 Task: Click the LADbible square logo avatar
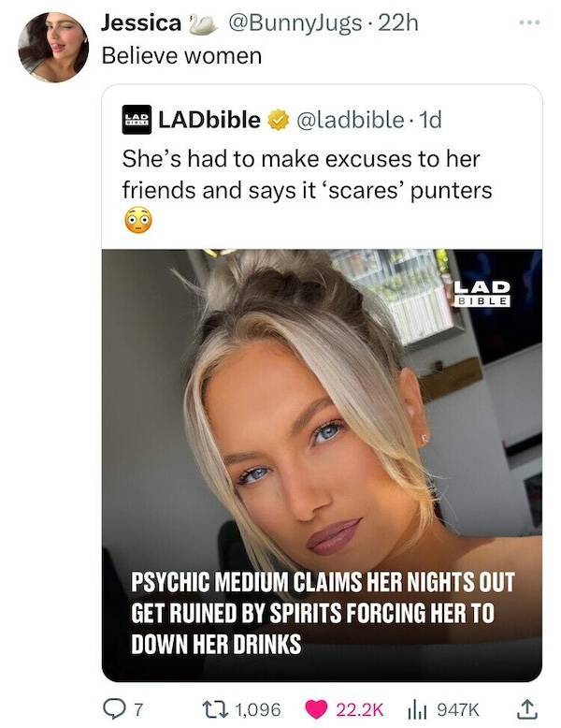pyautogui.click(x=137, y=120)
